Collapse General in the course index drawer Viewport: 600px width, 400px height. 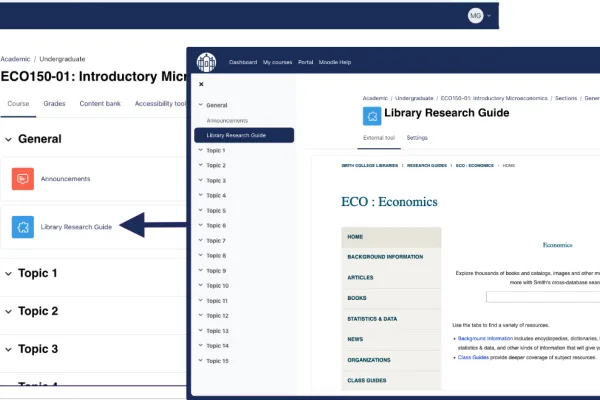coord(201,104)
